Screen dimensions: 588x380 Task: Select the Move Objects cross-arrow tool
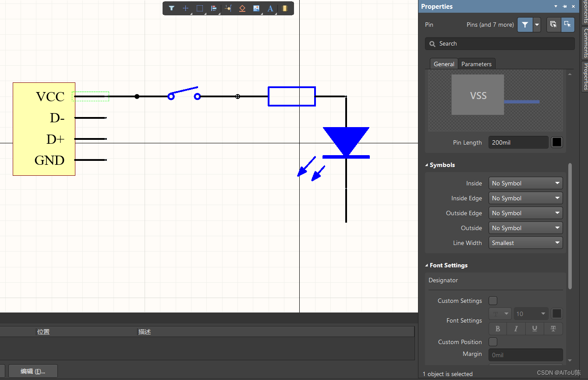click(x=185, y=8)
